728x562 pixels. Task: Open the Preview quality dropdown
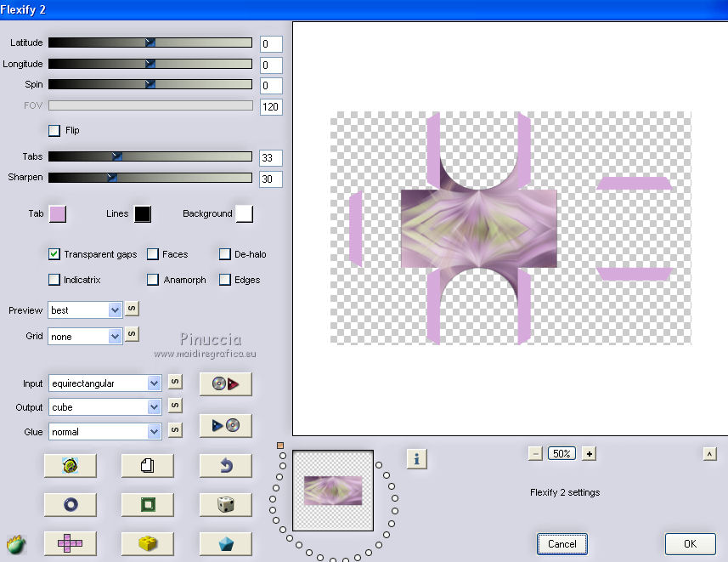click(85, 310)
